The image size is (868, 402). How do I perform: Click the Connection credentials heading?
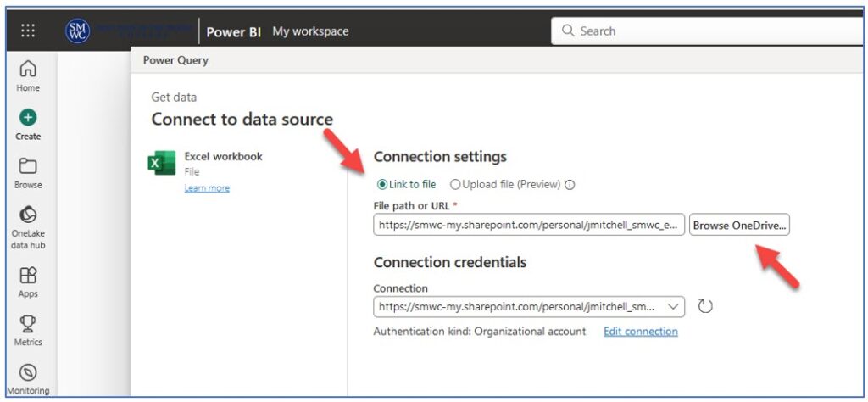[450, 262]
